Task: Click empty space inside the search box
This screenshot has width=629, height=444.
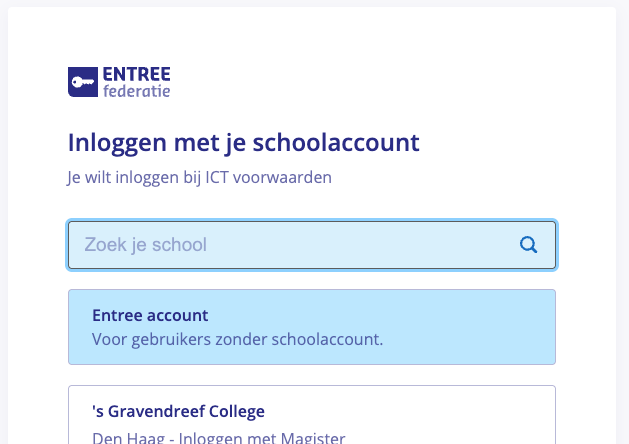Action: (361, 245)
